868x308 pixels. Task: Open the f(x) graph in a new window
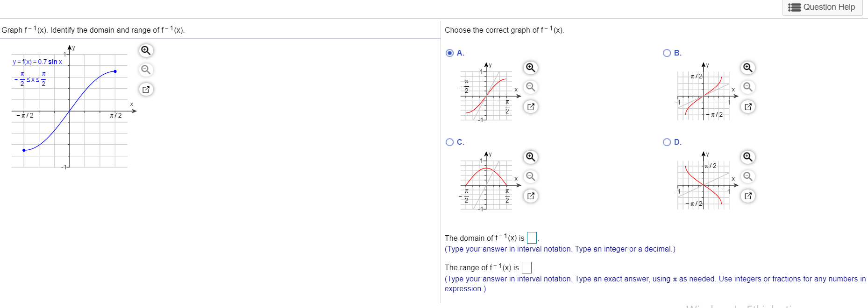(x=145, y=89)
